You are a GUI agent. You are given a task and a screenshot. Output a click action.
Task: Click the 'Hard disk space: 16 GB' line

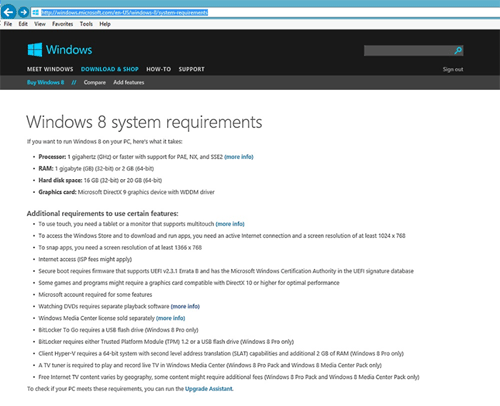(x=100, y=180)
